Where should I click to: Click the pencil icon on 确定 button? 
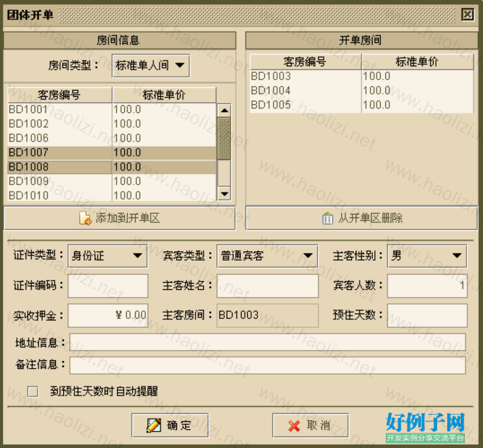click(x=154, y=425)
